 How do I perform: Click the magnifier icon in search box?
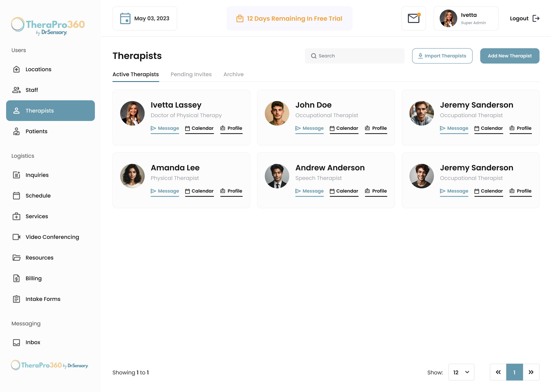[x=314, y=56]
